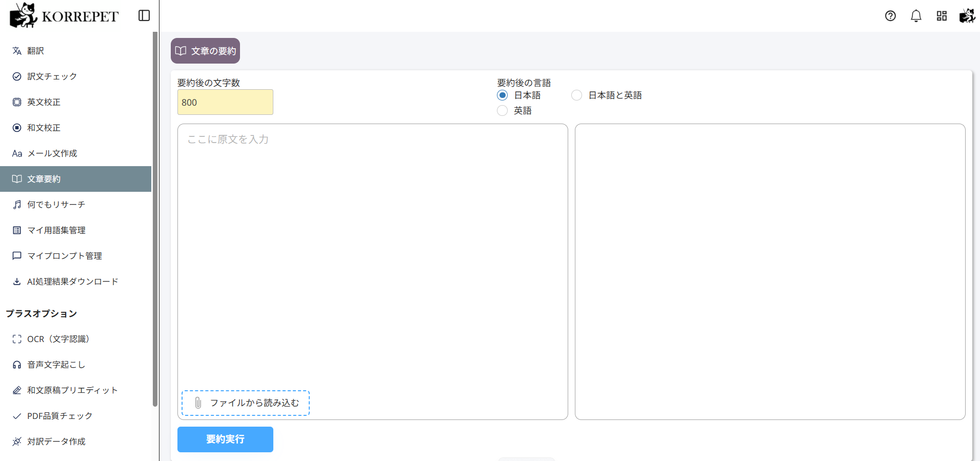The image size is (980, 461).
Task: Click the check-circle icon beside 訳文チェック
Action: (x=17, y=76)
